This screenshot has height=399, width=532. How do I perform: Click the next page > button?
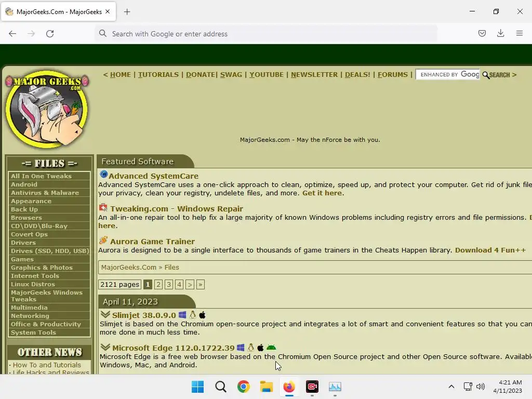tap(190, 284)
